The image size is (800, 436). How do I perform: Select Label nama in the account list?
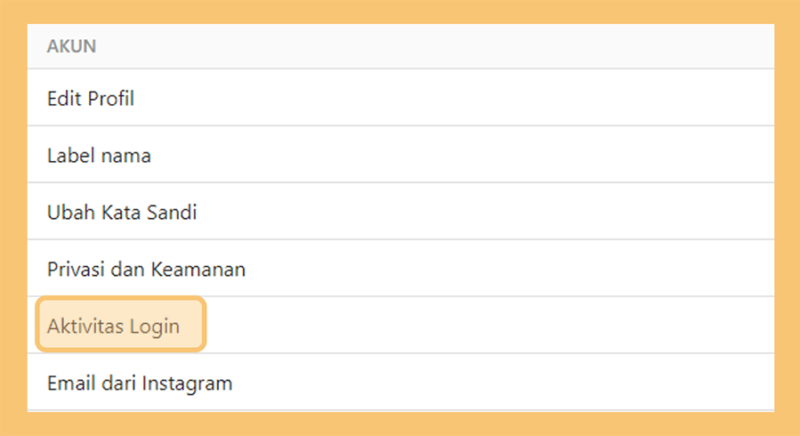coord(401,155)
